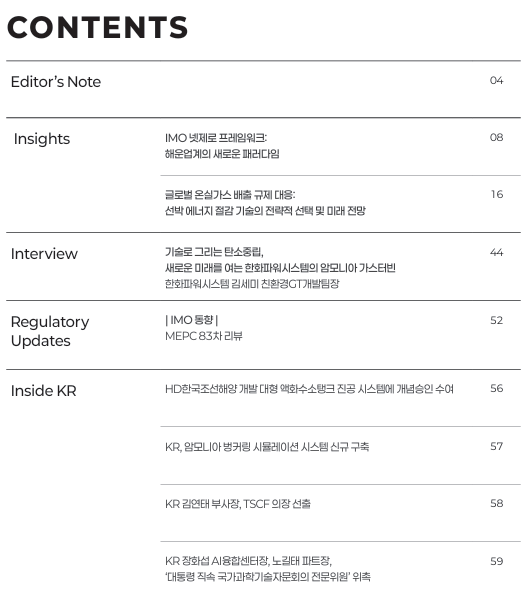The width and height of the screenshot is (521, 602).
Task: Open MEPC 83차 리뷰 article
Action: click(203, 336)
